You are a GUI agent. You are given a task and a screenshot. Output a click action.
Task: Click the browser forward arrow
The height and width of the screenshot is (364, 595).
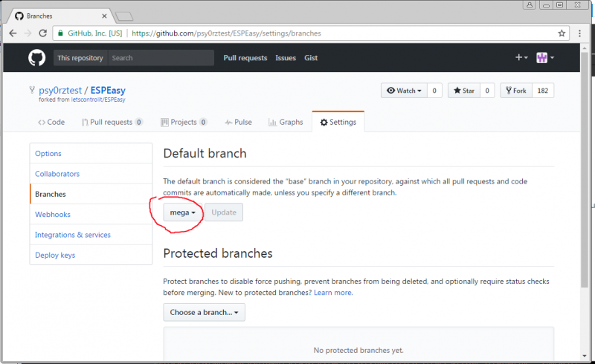click(x=28, y=33)
